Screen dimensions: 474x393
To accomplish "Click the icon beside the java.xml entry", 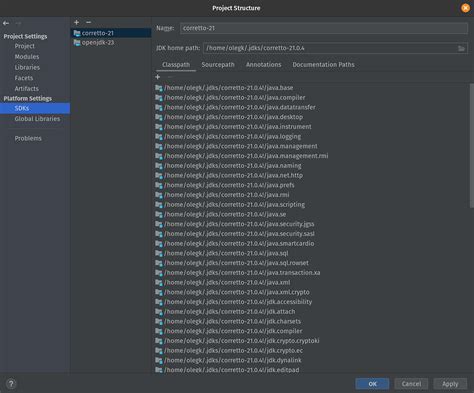I will (159, 283).
